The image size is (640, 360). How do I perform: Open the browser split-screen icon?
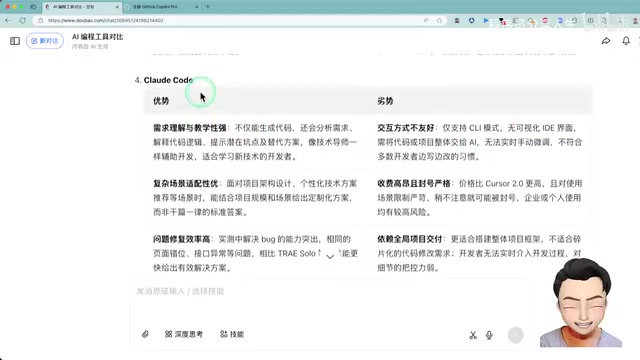click(x=590, y=20)
